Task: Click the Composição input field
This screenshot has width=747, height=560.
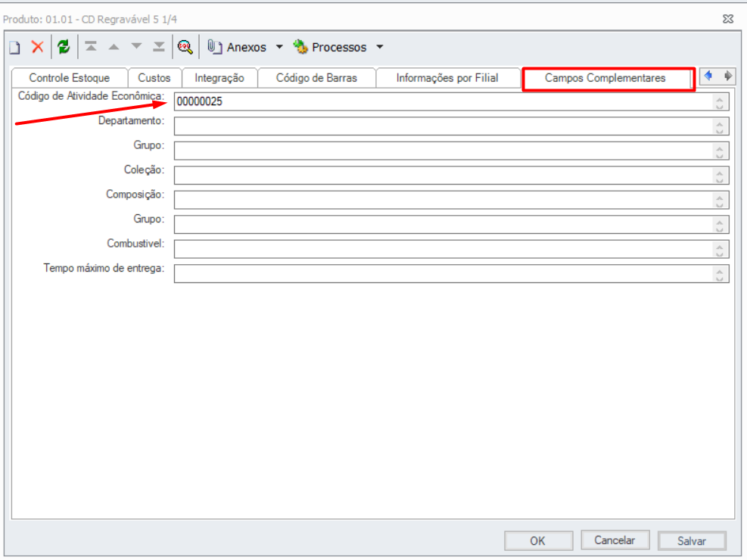Action: click(x=451, y=200)
